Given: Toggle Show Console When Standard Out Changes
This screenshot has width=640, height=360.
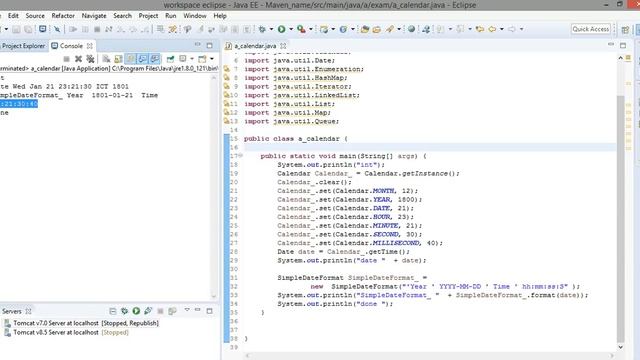Looking at the screenshot, I should pos(142,59).
